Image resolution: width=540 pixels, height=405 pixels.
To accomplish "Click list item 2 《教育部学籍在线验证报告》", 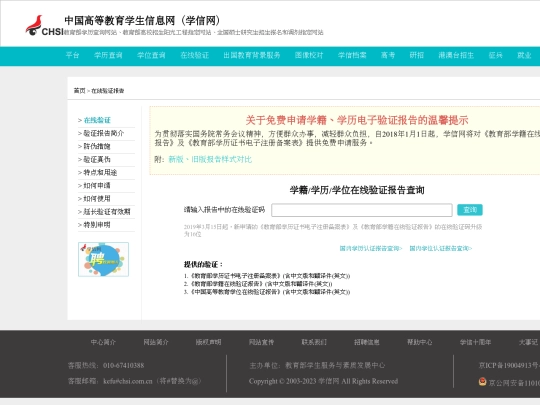I will coord(258,284).
